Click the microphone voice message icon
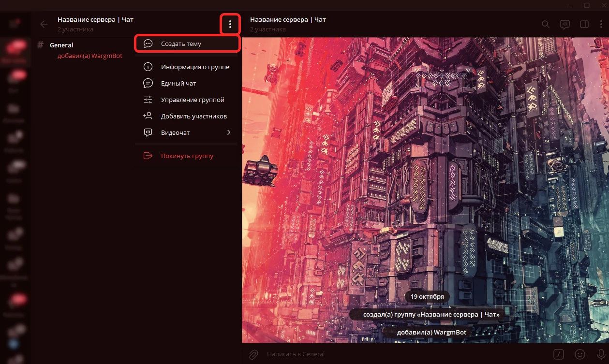Screen dimensions: 609x364 (600, 354)
